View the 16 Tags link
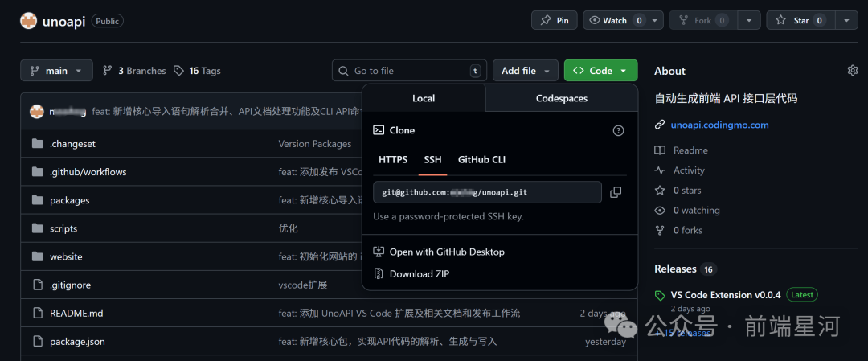This screenshot has width=868, height=361. 197,71
